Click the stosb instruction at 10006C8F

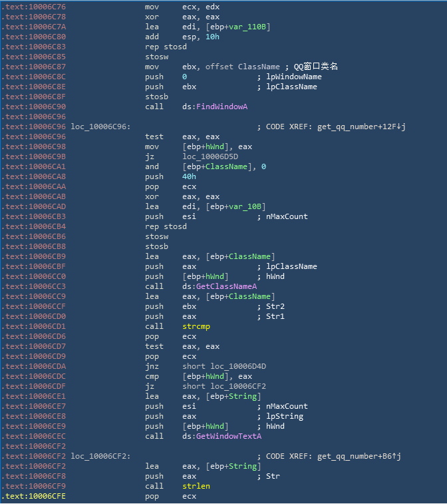[x=157, y=97]
